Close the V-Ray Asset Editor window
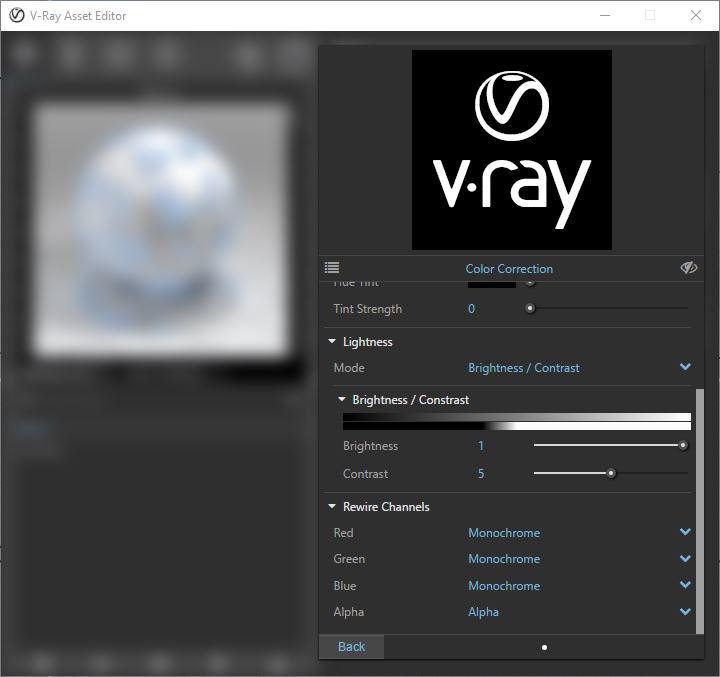Screen dimensions: 720x677 696,15
